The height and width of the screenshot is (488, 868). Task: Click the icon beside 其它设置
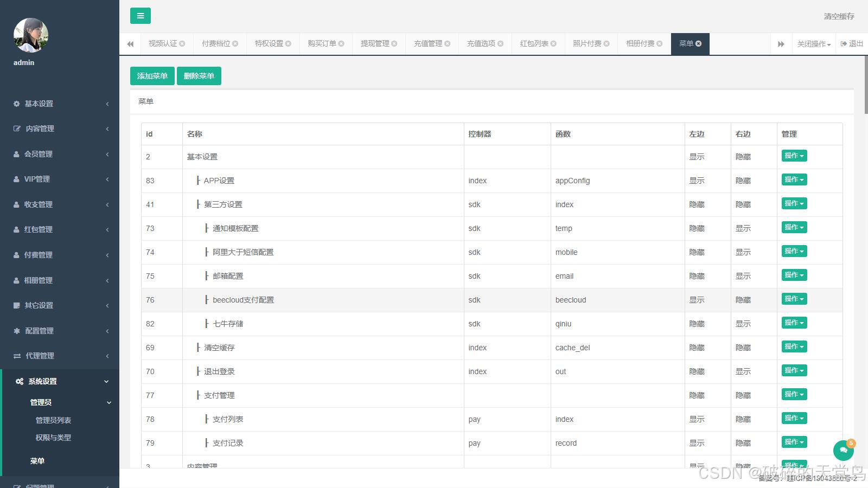[x=17, y=305]
